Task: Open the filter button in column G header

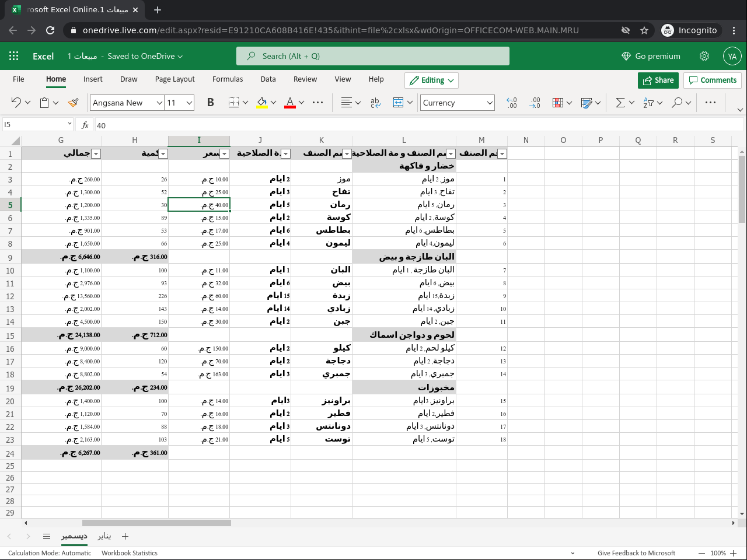Action: (x=96, y=153)
